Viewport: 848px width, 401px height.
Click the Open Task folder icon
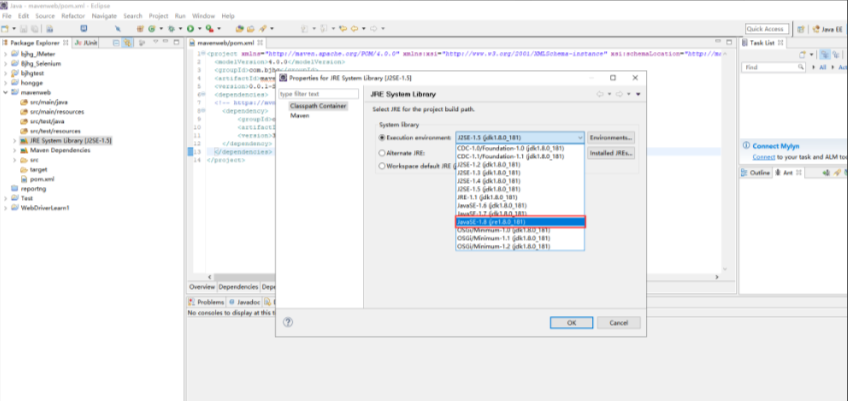(x=250, y=29)
